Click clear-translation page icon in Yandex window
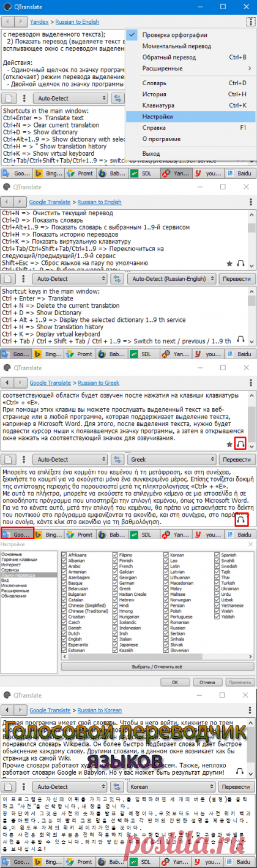Viewport: 257px width, 868px height. (x=9, y=98)
